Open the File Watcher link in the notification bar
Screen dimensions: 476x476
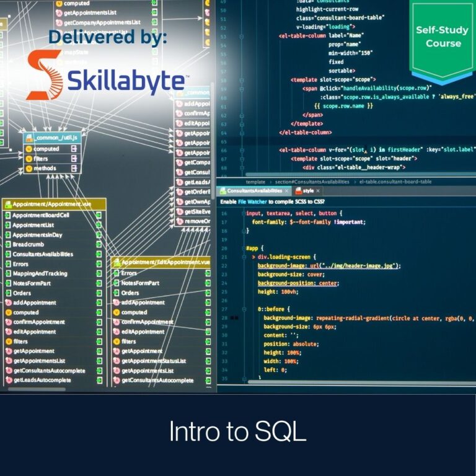click(252, 201)
